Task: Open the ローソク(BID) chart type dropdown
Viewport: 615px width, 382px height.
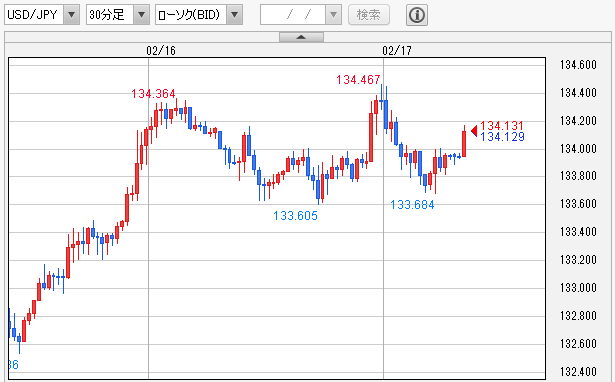Action: pyautogui.click(x=199, y=15)
